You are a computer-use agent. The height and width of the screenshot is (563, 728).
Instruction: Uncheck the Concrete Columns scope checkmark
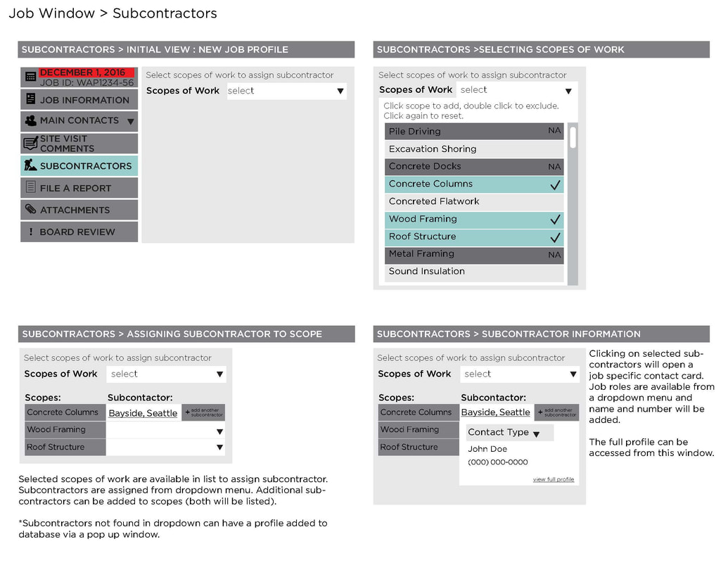[555, 184]
